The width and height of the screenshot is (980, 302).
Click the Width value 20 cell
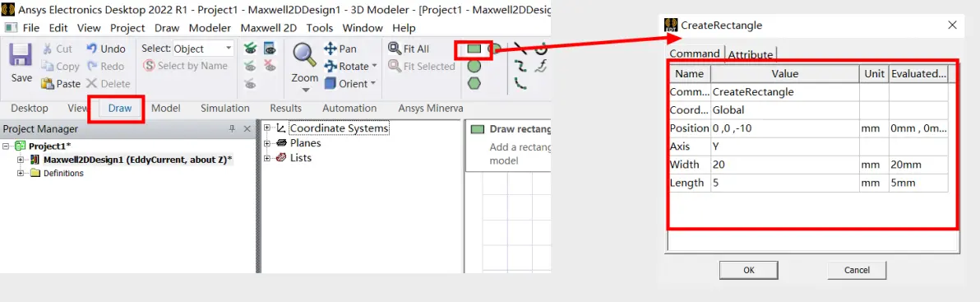point(785,165)
